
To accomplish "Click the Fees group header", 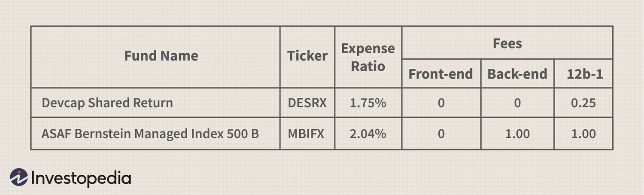I will [x=507, y=43].
